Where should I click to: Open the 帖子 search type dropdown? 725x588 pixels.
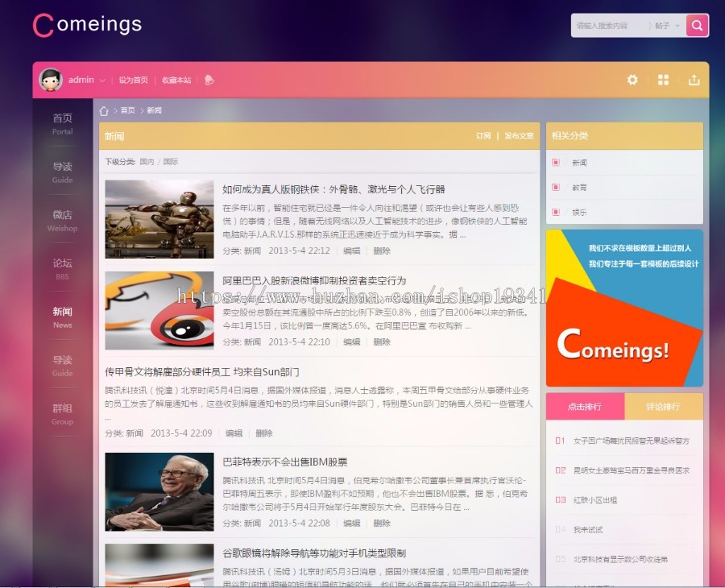pyautogui.click(x=666, y=26)
